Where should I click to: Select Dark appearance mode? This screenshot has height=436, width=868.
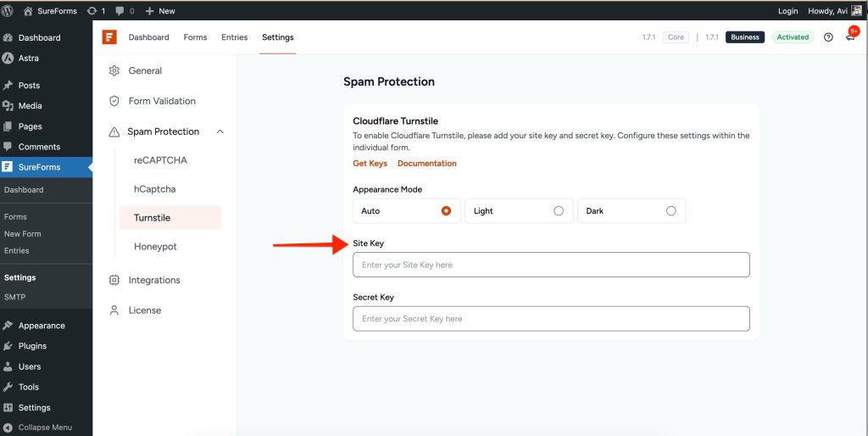coord(670,211)
